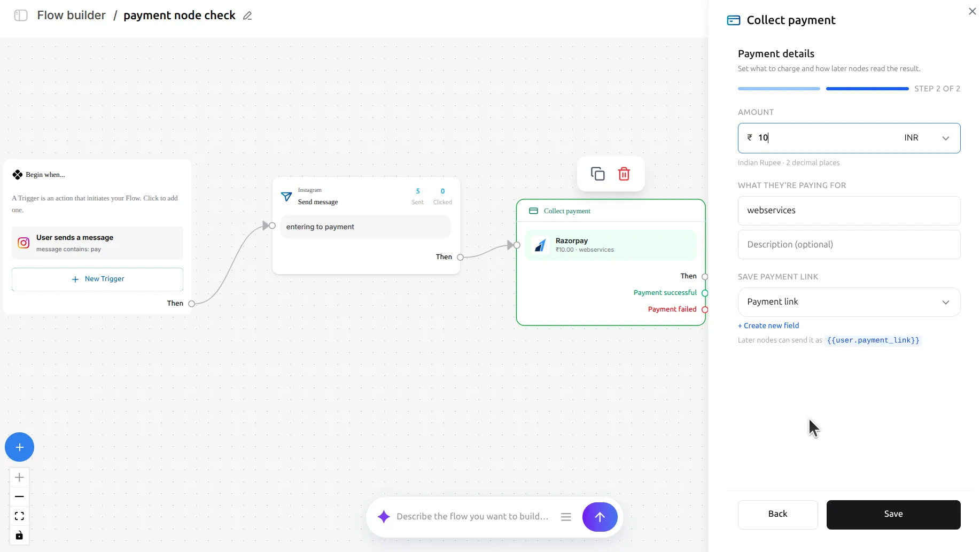980x552 pixels.
Task: Open the prompt bar menu lines icon
Action: tap(566, 517)
